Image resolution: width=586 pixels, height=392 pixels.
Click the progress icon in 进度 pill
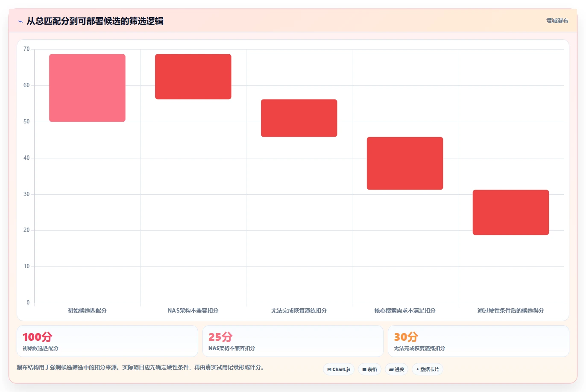pyautogui.click(x=391, y=370)
